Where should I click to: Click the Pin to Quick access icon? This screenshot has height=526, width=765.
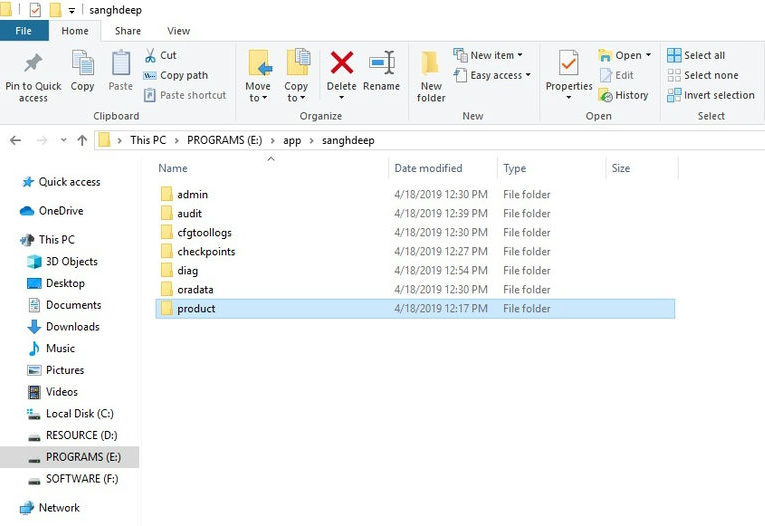33,63
